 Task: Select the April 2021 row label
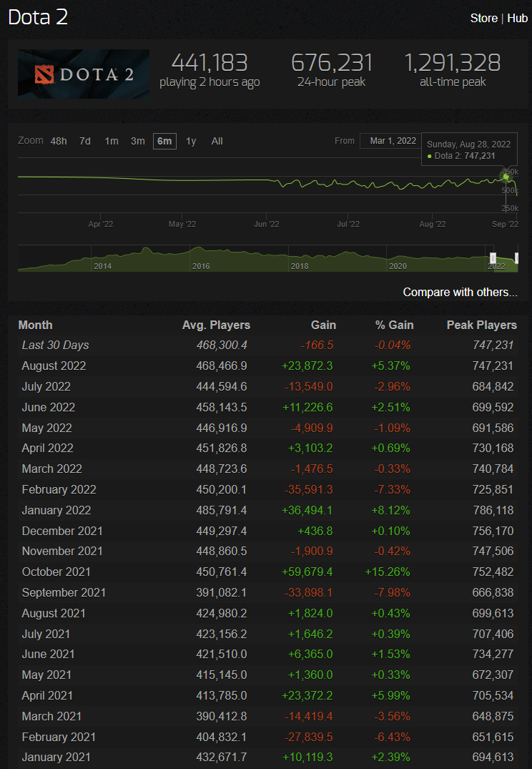click(x=47, y=695)
